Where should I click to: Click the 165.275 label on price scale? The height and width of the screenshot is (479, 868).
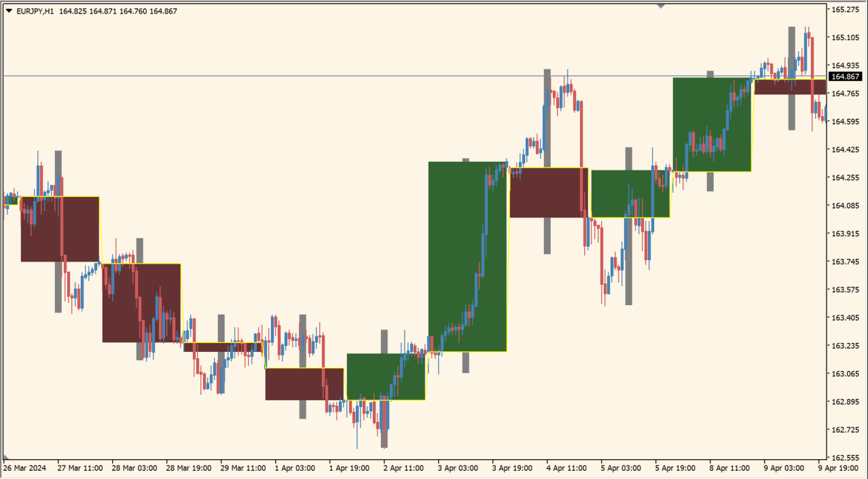(x=846, y=10)
